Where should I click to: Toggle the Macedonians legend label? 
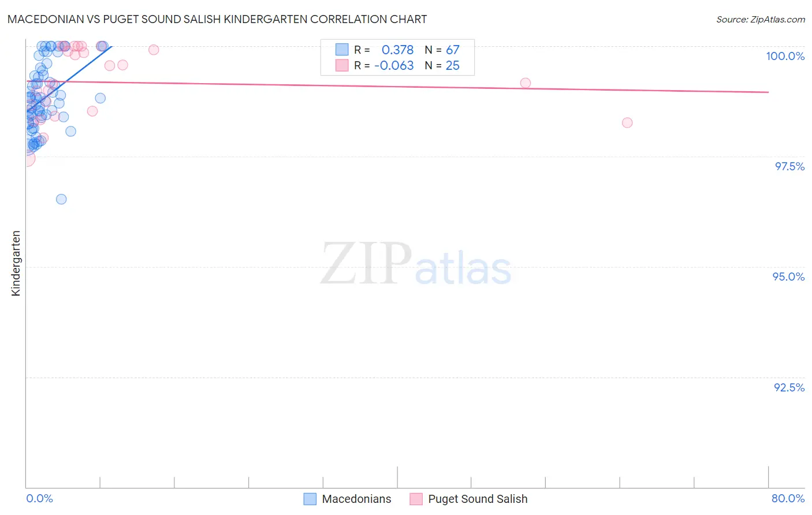pos(356,499)
